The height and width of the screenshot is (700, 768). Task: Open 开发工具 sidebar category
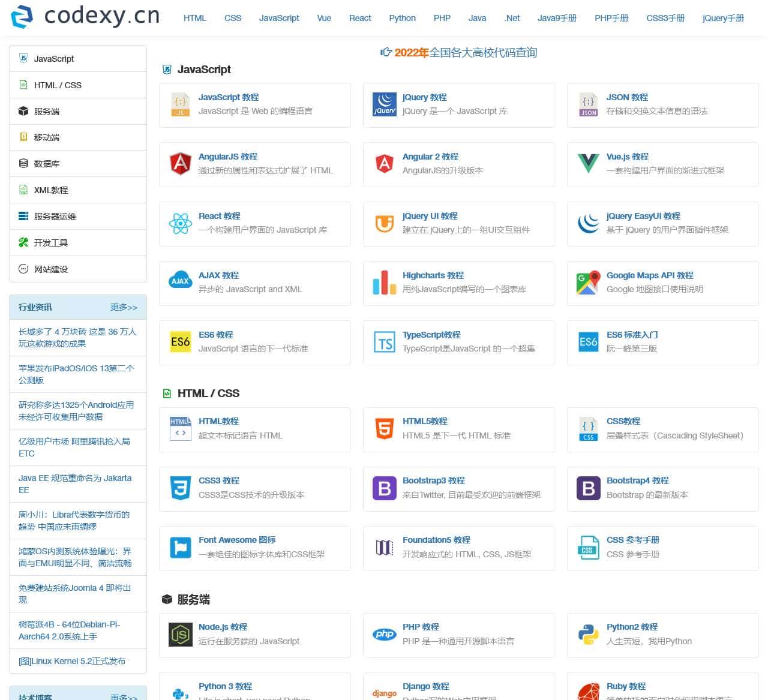78,243
